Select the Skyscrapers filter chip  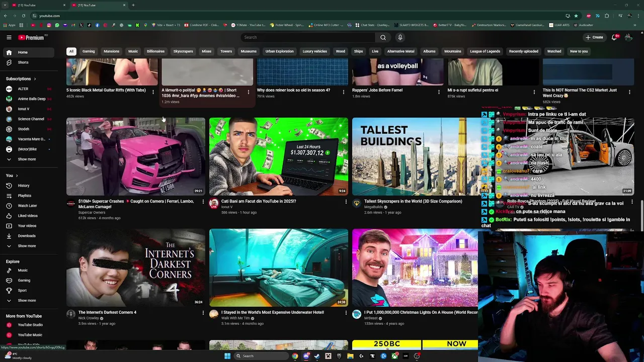point(183,51)
